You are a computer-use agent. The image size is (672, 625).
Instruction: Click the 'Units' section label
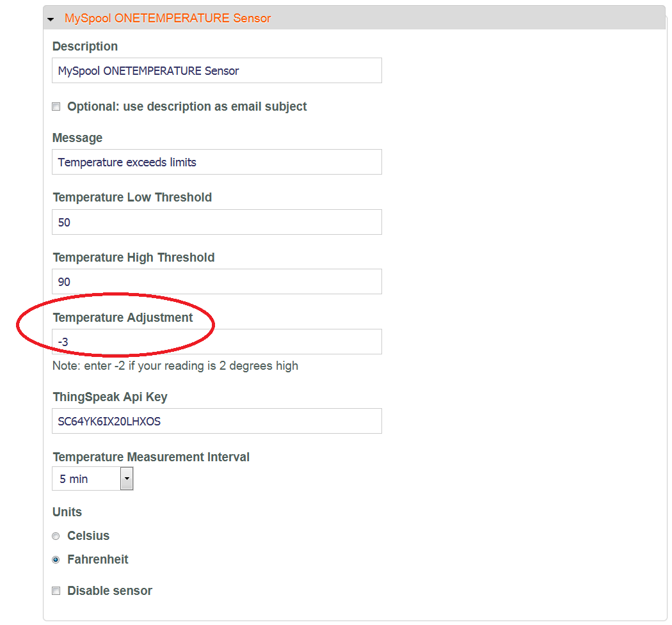tap(67, 512)
